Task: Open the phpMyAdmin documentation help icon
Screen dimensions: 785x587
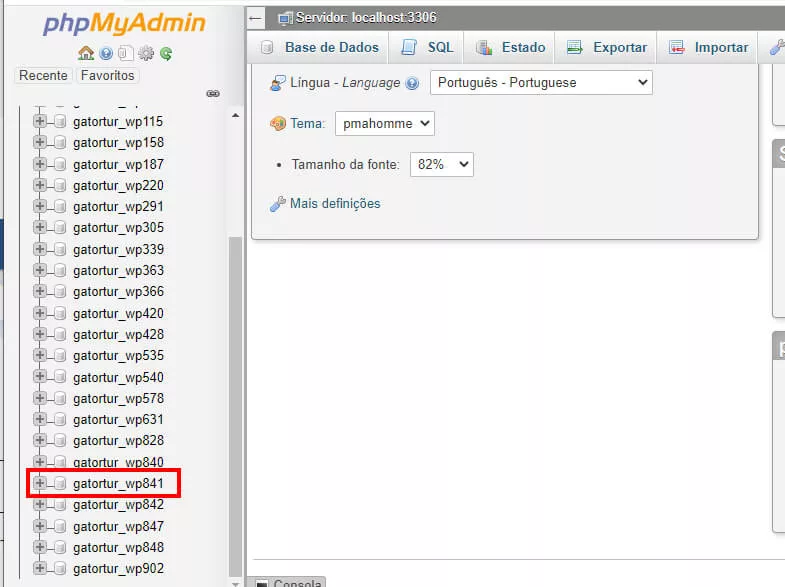Action: pos(106,53)
